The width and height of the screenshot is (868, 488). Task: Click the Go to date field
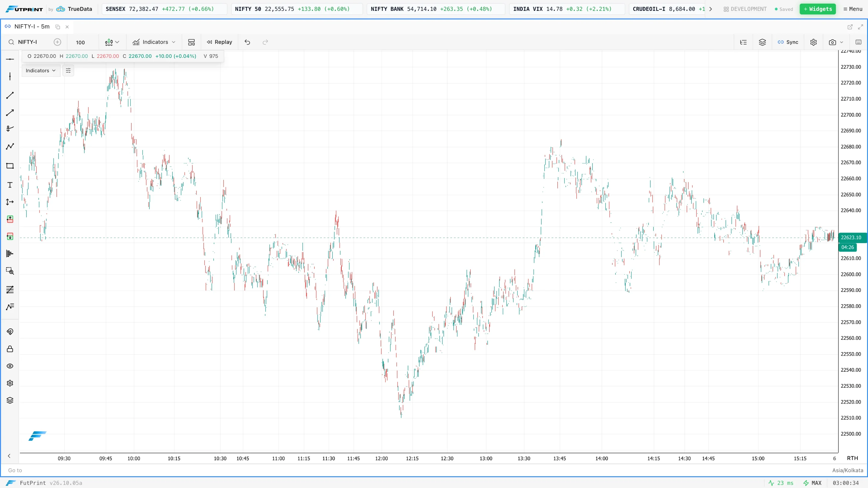[15, 471]
